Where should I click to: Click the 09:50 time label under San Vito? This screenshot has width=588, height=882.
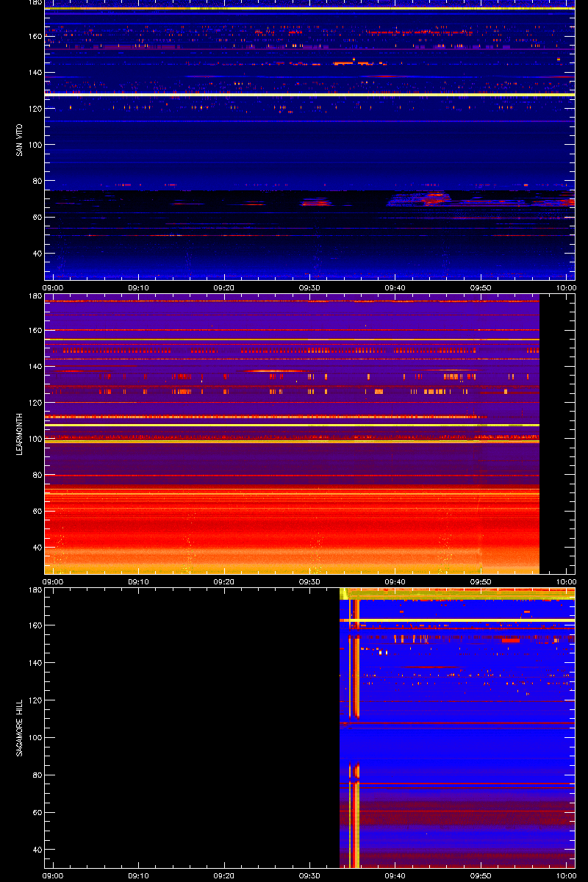pyautogui.click(x=481, y=287)
